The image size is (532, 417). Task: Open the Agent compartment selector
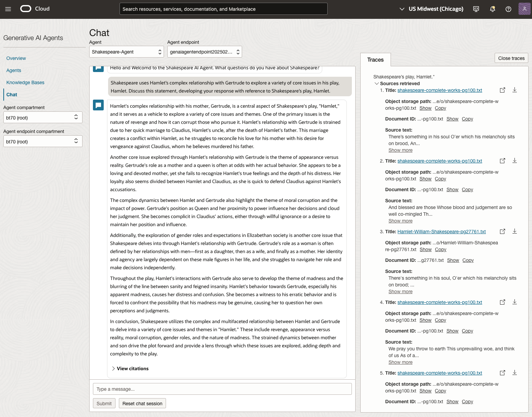tap(43, 118)
